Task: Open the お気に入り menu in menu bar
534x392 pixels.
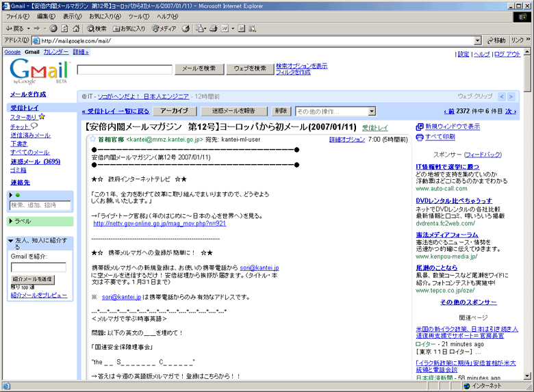Action: point(105,16)
